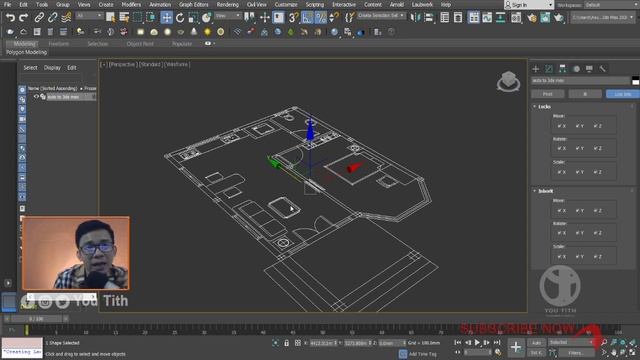
Task: Toggle Move Y under Locks
Action: click(x=580, y=126)
